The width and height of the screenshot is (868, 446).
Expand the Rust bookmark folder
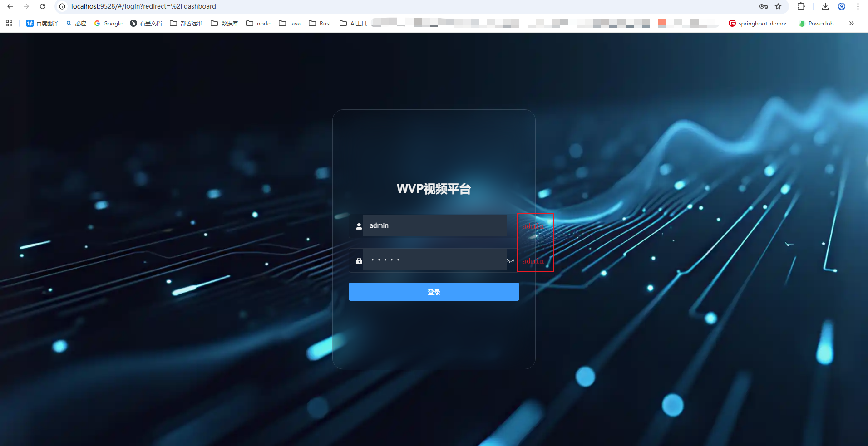click(320, 23)
